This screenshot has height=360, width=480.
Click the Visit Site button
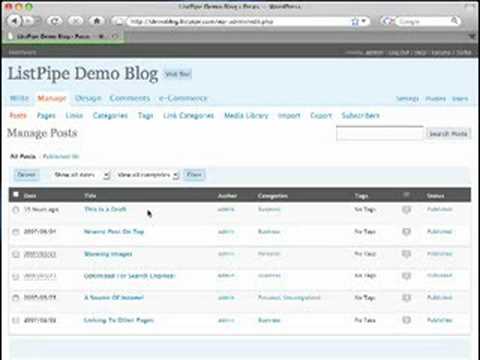178,74
